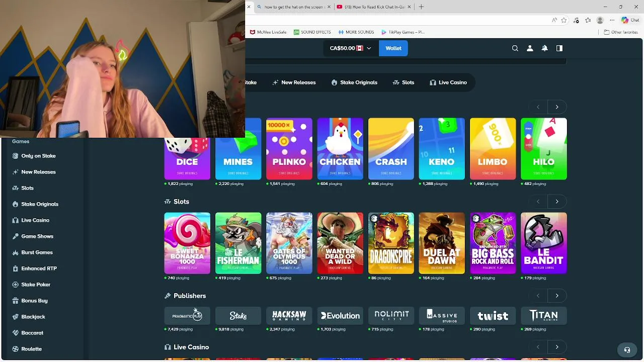This screenshot has height=362, width=644.
Task: Expand the CA$50.00 balance dropdown
Action: pos(350,48)
